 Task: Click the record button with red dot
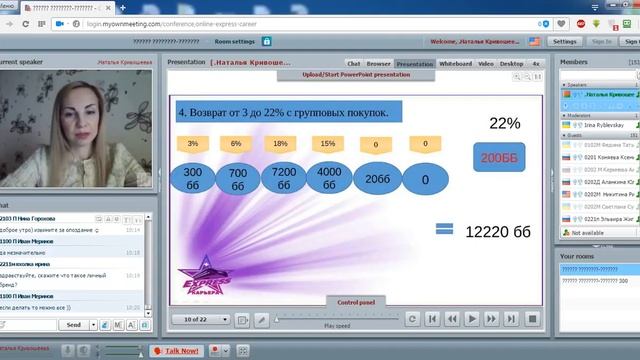(215, 351)
